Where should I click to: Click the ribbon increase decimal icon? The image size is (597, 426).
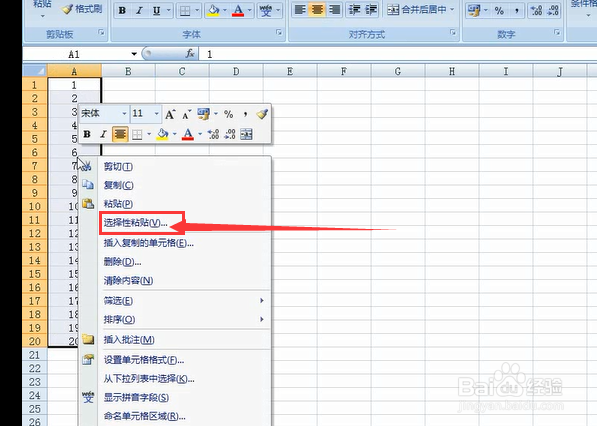[x=536, y=11]
